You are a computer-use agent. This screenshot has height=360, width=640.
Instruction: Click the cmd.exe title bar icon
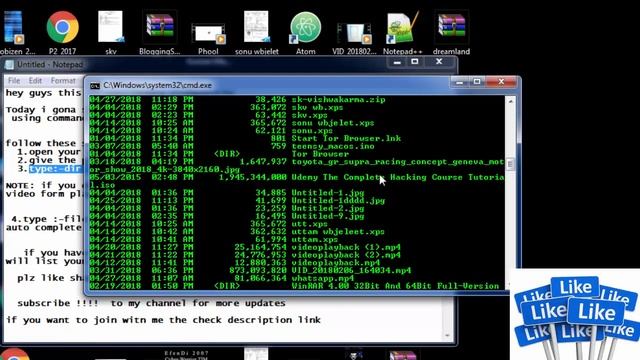[95, 85]
